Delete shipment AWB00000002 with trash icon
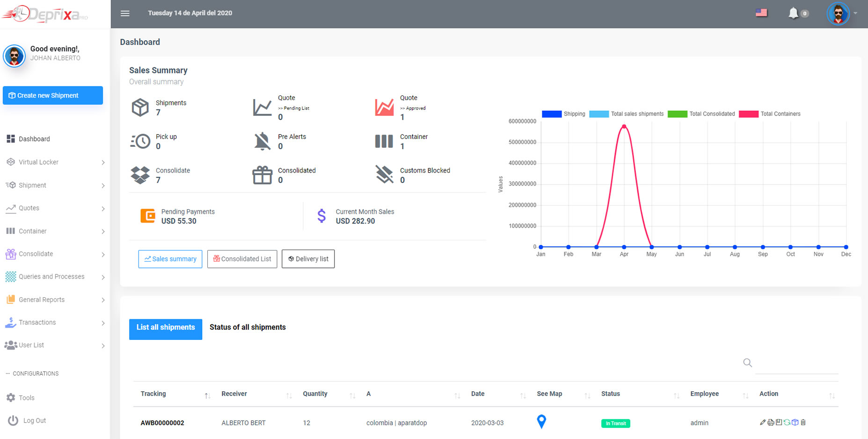 [803, 423]
